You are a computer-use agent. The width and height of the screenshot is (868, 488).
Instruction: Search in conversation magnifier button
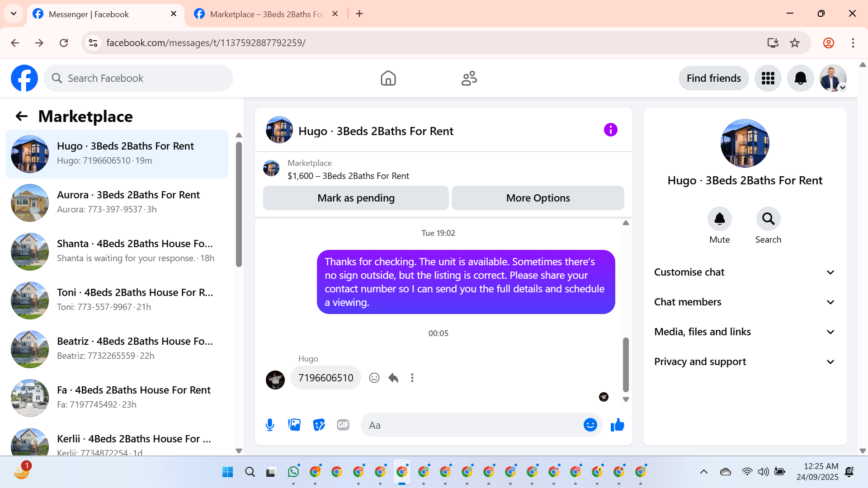click(768, 219)
